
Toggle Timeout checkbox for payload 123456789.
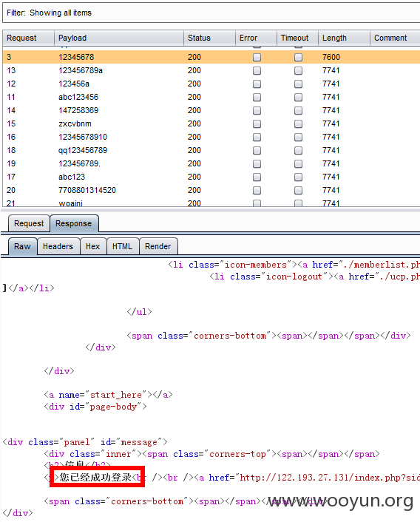[x=299, y=164]
